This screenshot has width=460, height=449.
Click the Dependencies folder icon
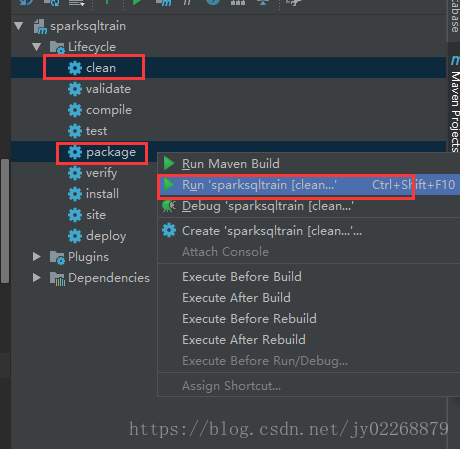pyautogui.click(x=57, y=279)
